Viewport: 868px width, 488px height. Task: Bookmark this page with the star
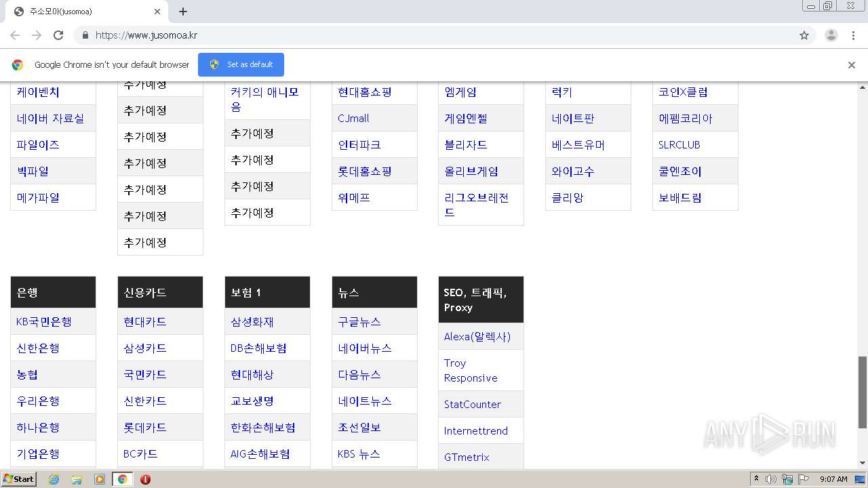[x=804, y=35]
